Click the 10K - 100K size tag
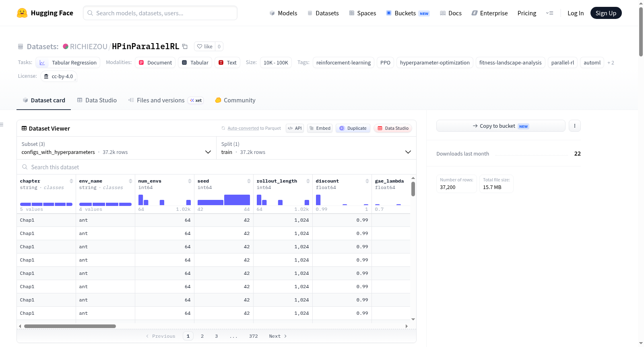 (276, 62)
